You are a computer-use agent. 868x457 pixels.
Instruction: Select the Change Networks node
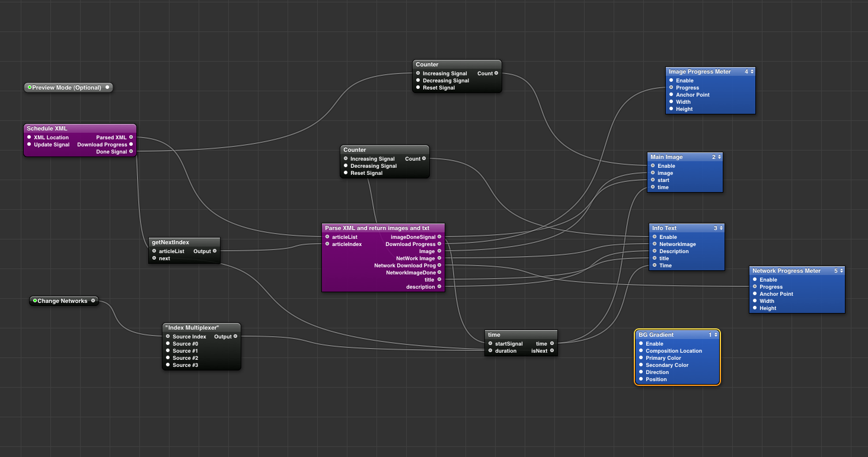[62, 301]
